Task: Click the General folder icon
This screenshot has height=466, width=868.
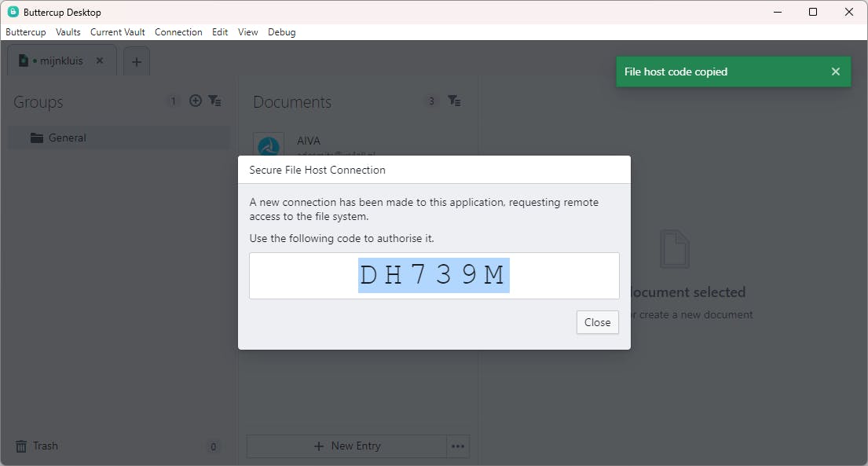Action: pos(37,138)
